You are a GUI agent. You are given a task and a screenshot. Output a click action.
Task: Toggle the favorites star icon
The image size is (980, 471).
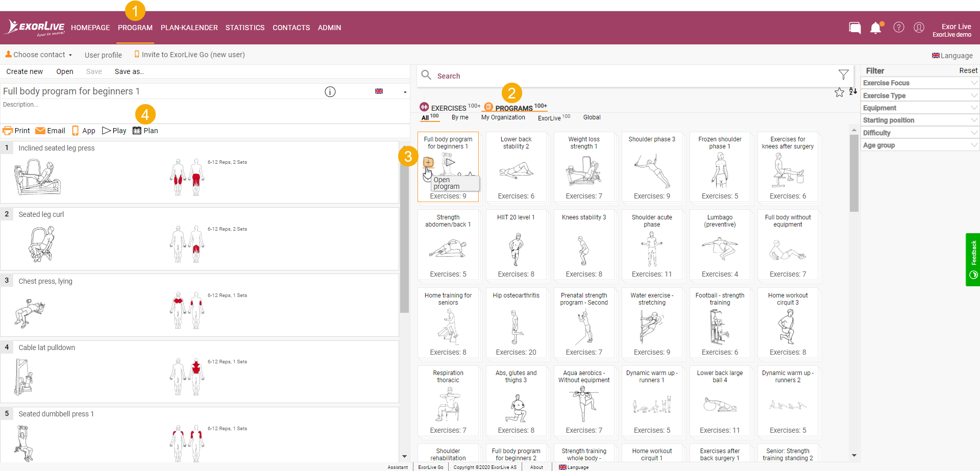click(x=839, y=92)
